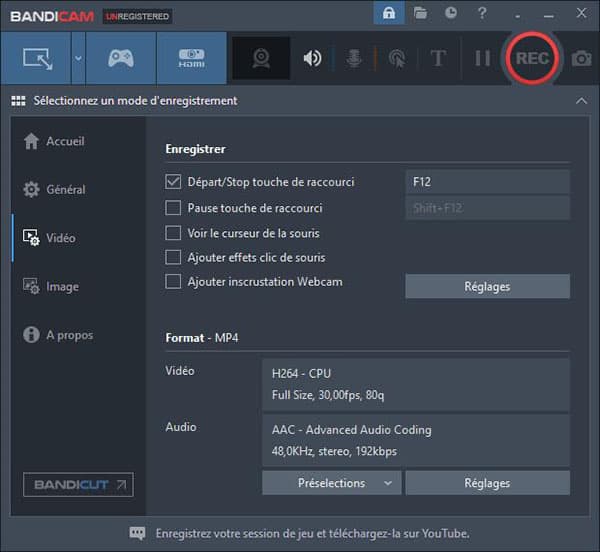Check Voir le curseur de la souris
Image resolution: width=600 pixels, height=552 pixels.
click(x=173, y=233)
